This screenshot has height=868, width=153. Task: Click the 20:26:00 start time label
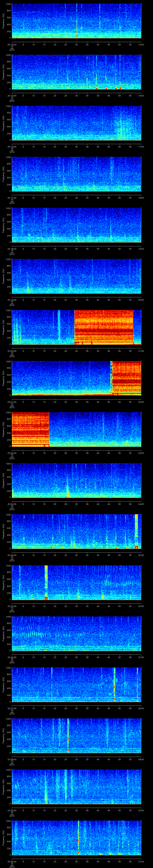tap(12, 657)
